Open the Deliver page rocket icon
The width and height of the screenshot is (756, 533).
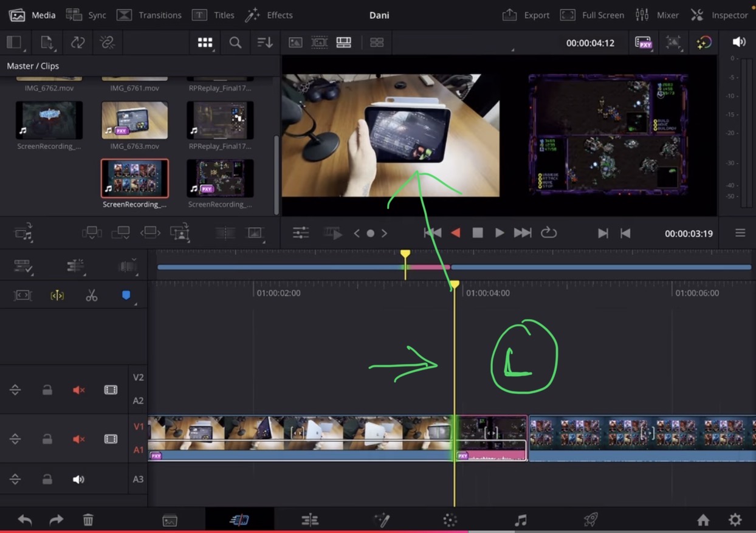pyautogui.click(x=589, y=520)
